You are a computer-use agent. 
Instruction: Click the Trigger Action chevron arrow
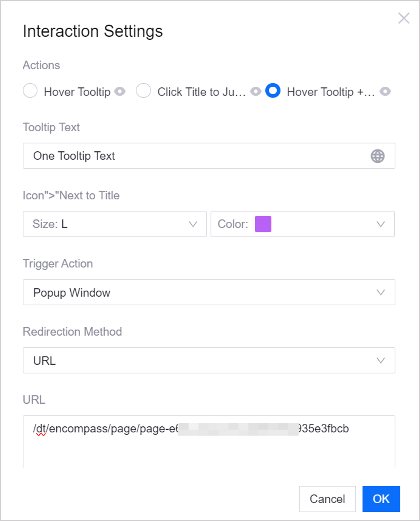tap(381, 293)
